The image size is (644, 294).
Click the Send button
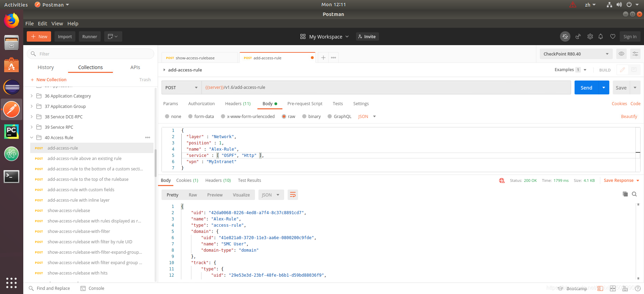pos(586,87)
